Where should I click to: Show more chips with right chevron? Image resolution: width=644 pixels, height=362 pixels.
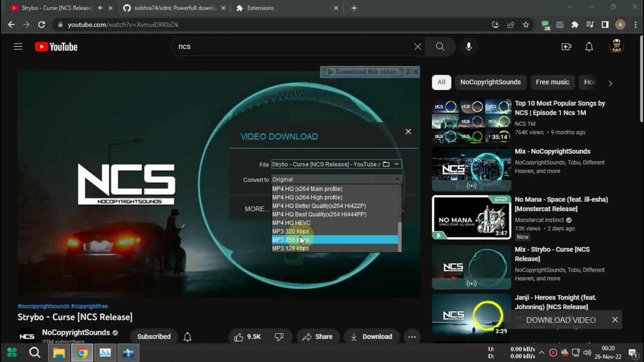610,83
